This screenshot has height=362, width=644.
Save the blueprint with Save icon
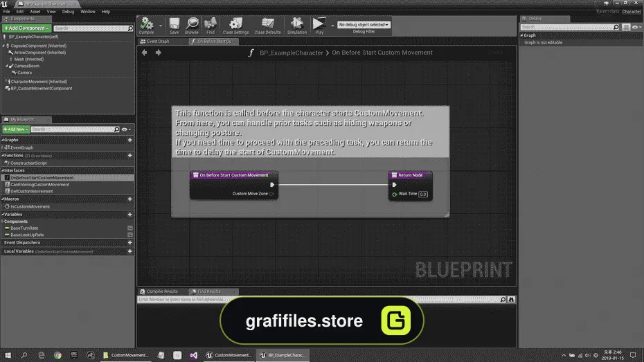[x=174, y=26]
